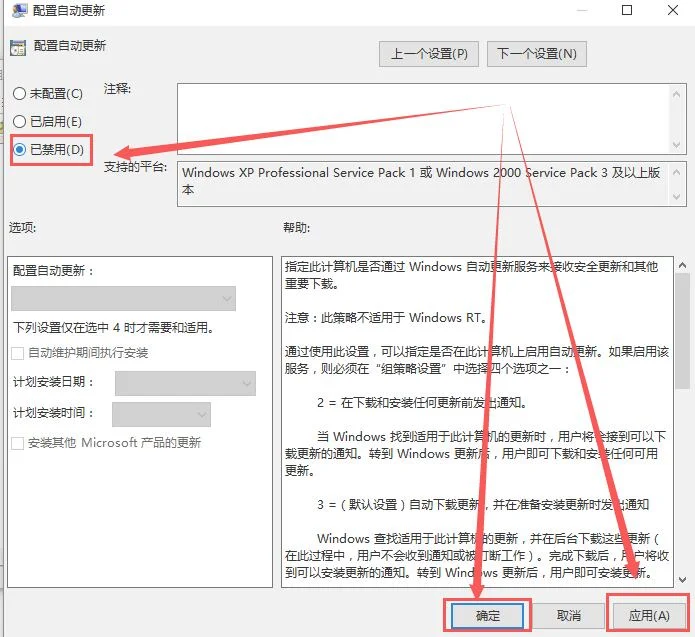Click help panel scroll down arrow
This screenshot has width=695, height=637.
[683, 579]
